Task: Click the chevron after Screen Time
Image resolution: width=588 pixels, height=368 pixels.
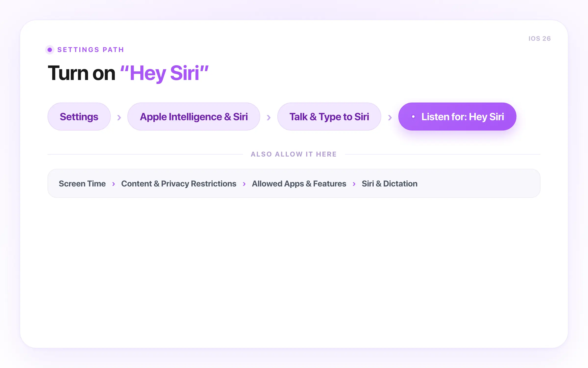Action: tap(113, 184)
